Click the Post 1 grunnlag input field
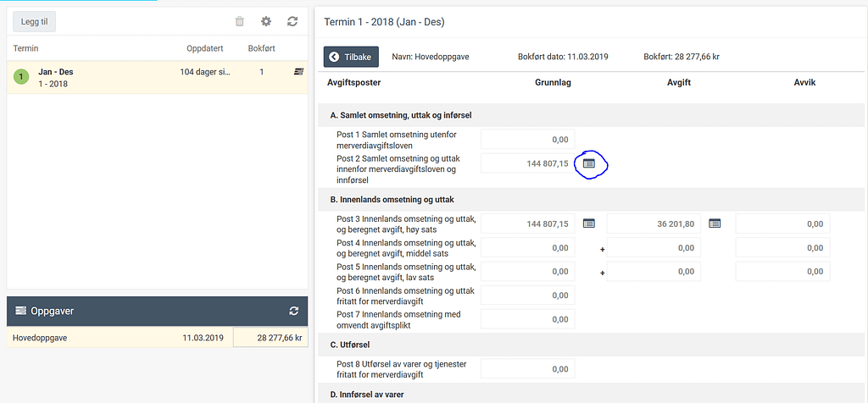 pos(527,139)
